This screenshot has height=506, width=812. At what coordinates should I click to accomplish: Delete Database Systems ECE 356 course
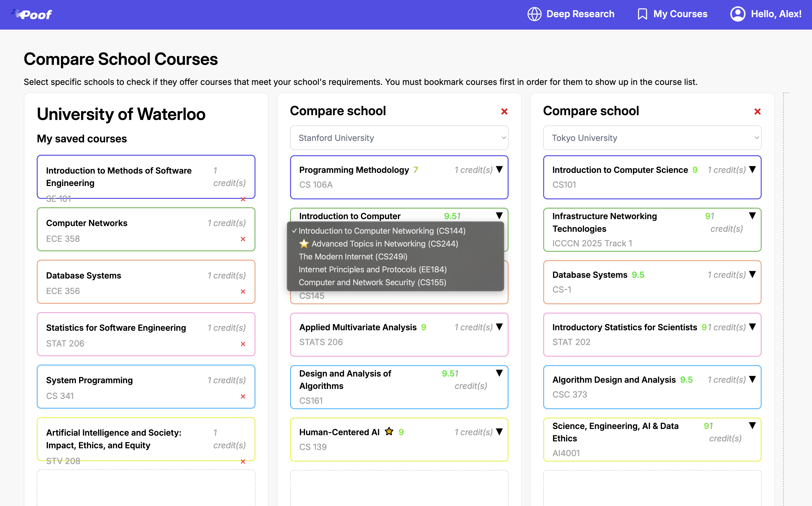[243, 291]
